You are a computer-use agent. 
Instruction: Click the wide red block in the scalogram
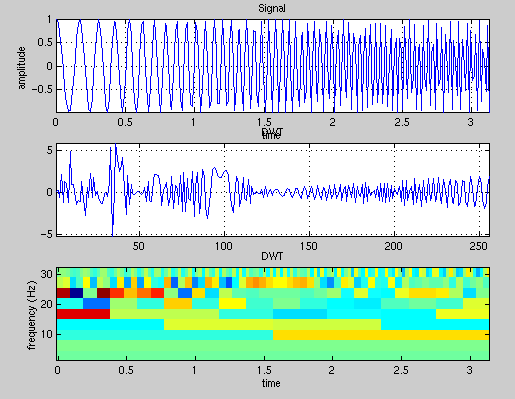coord(83,314)
